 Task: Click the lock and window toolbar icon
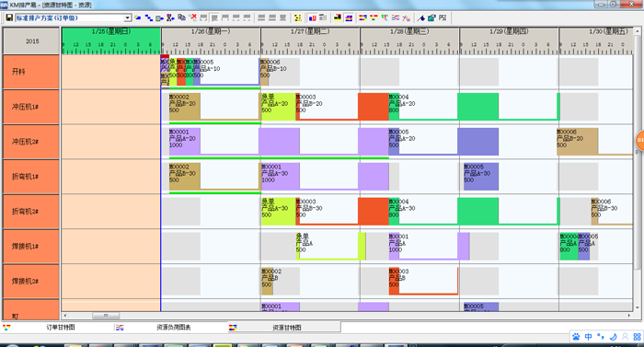[431, 17]
